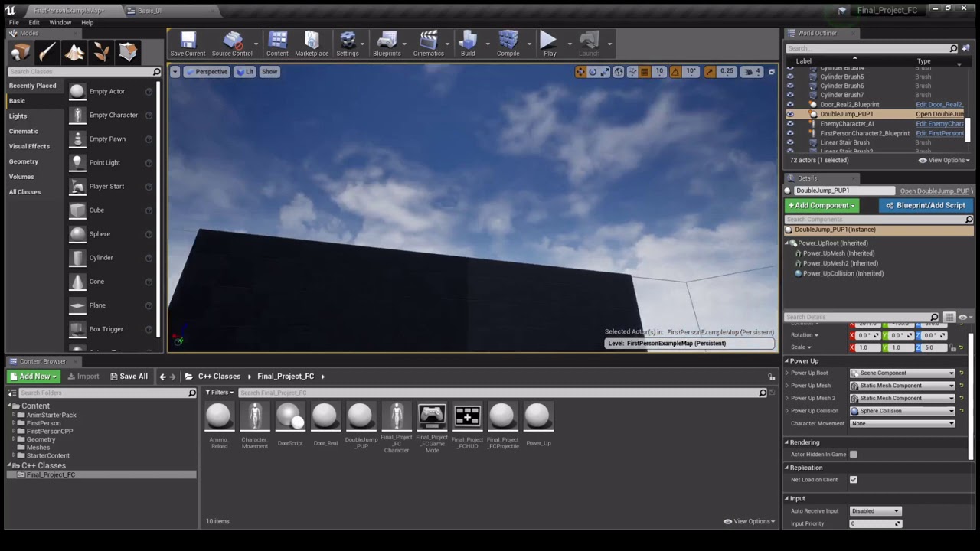The height and width of the screenshot is (551, 980).
Task: Hide DoubleJump_PUP1 with its eye icon
Action: point(790,114)
